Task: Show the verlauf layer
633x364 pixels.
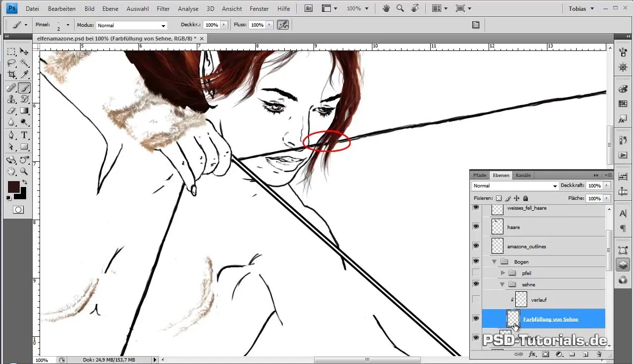Action: [476, 299]
